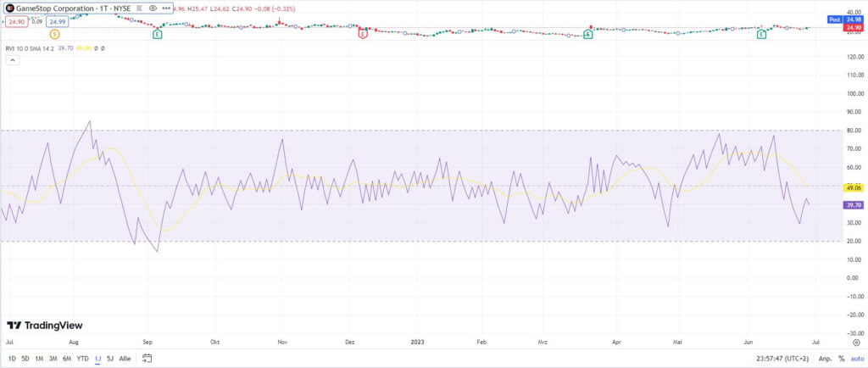Viewport: 868px width, 368px height.
Task: Click the 120.00 level on RVI axis
Action: click(x=854, y=57)
